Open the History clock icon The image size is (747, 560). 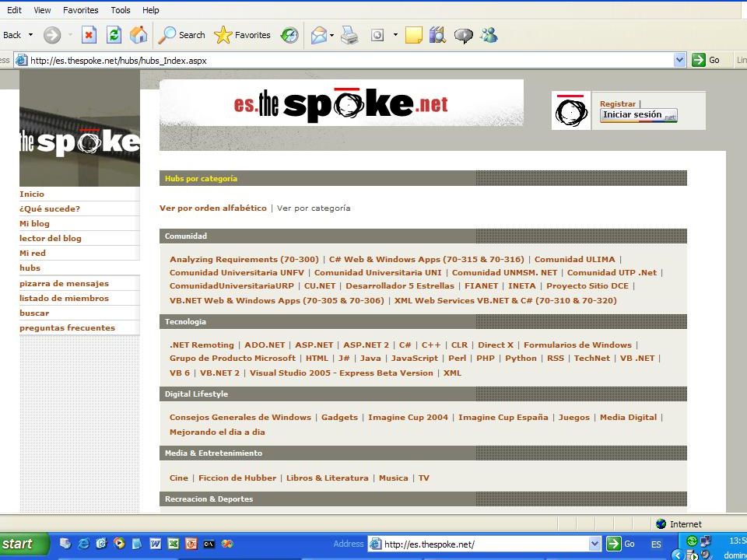coord(289,35)
